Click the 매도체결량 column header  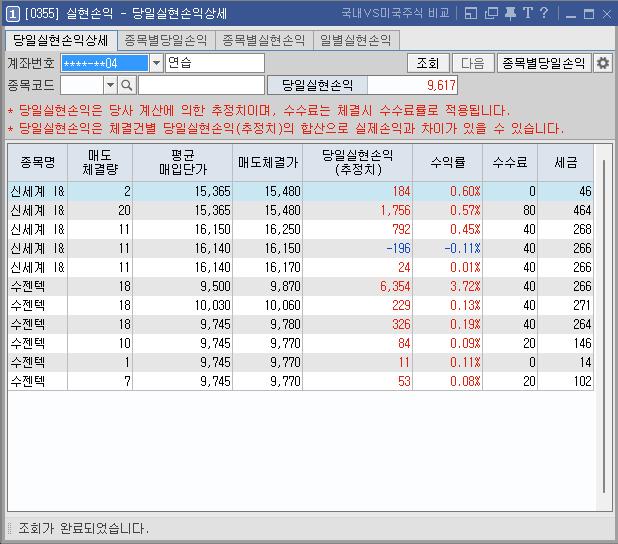point(100,162)
